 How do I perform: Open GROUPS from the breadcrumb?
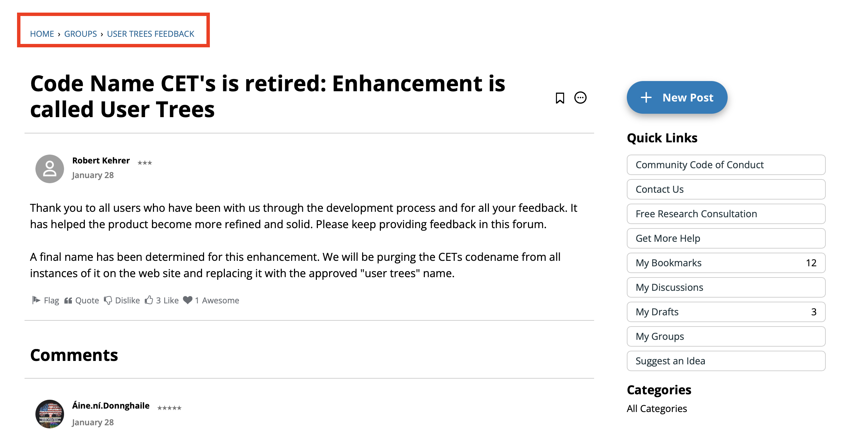pyautogui.click(x=80, y=34)
